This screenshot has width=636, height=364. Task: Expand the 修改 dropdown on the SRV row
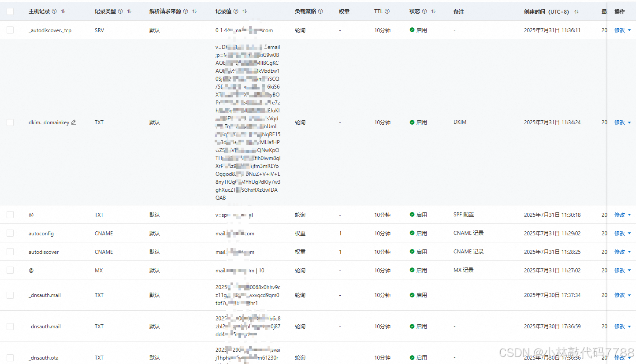629,30
